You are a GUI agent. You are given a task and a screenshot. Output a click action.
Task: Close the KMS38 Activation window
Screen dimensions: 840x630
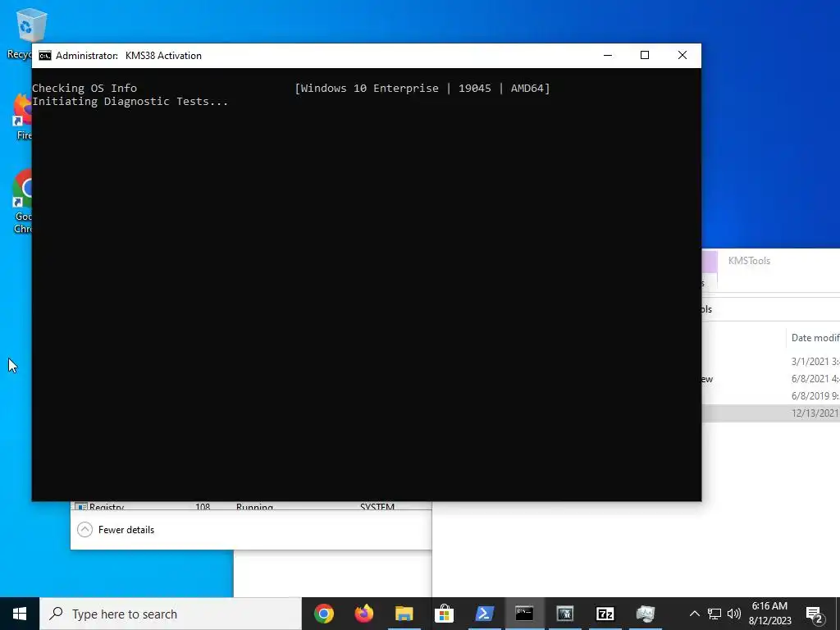point(682,55)
